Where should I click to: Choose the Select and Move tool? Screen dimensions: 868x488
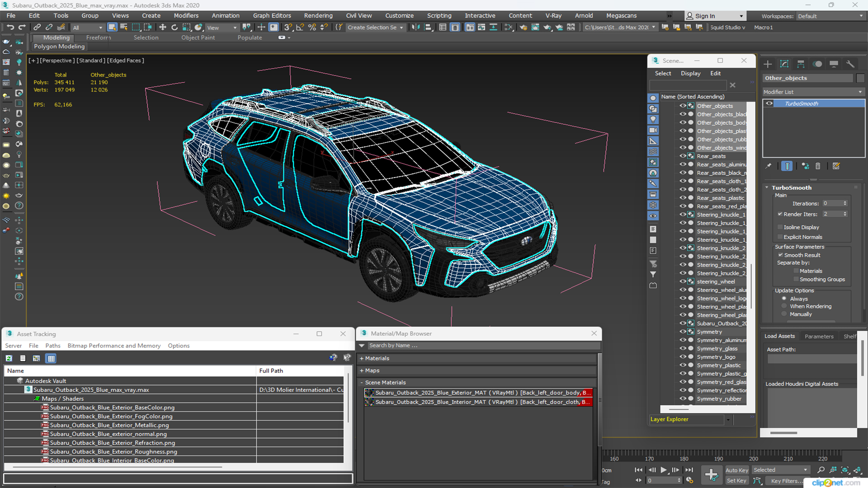point(163,27)
